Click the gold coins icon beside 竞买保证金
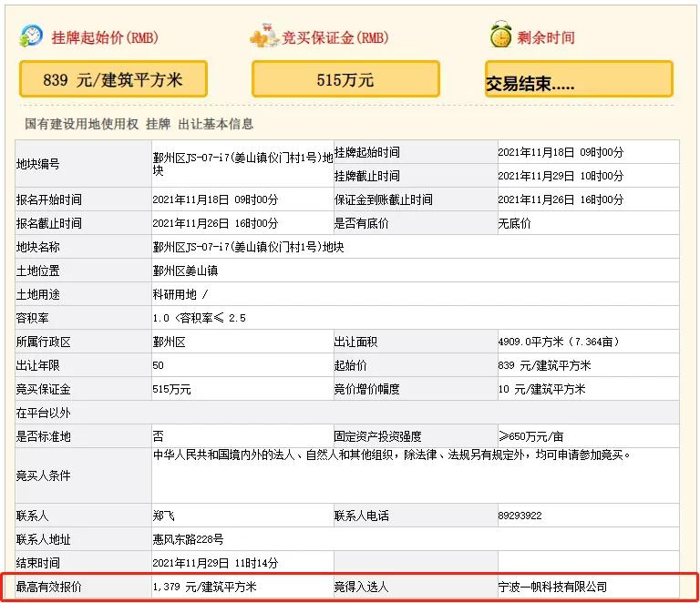 point(263,37)
